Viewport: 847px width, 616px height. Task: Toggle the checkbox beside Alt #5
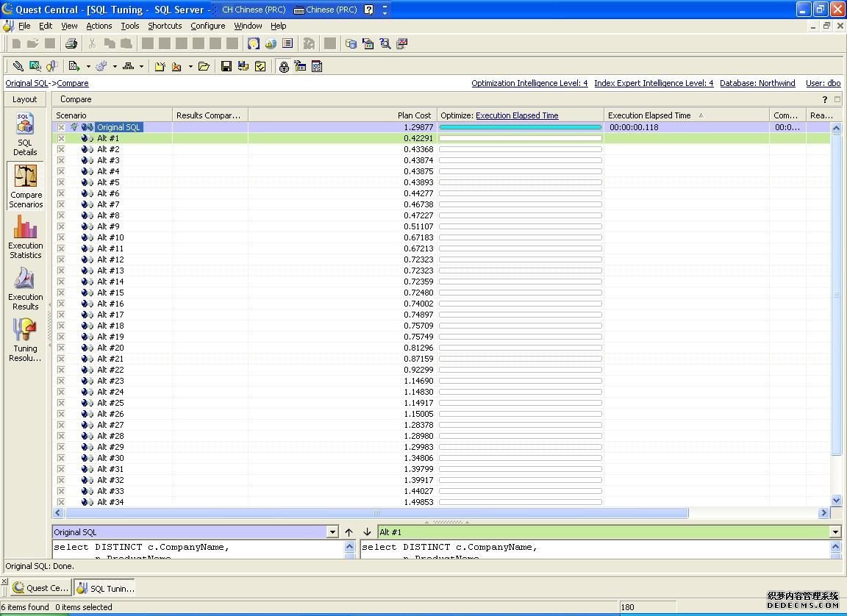click(x=61, y=182)
